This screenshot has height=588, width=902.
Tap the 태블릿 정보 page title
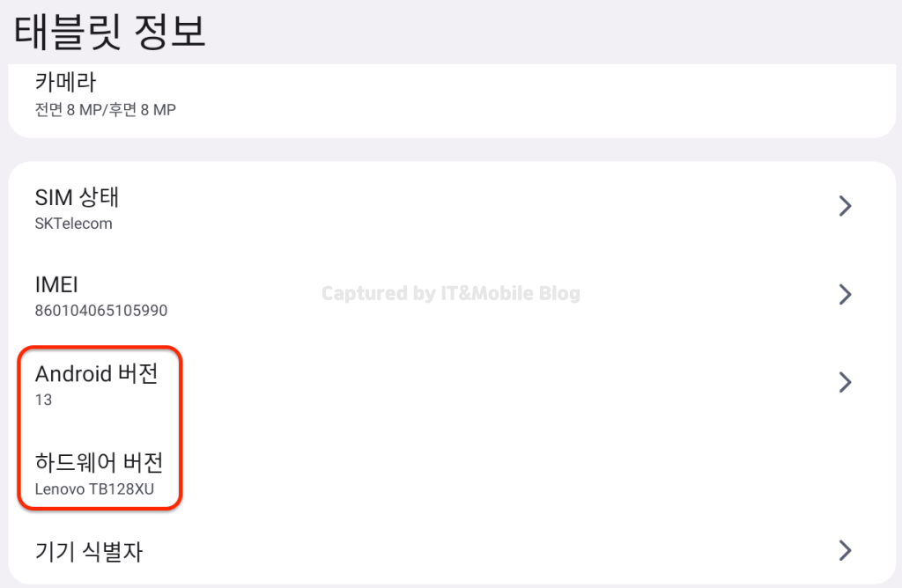point(109,32)
